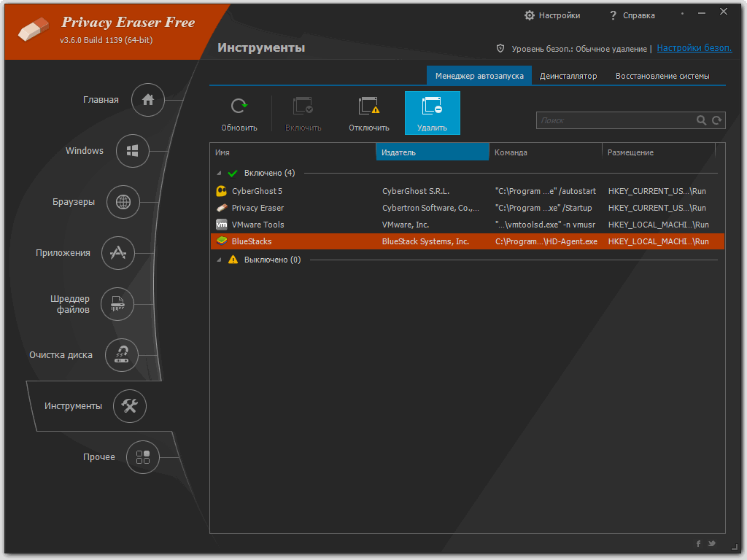
Task: Collapse the Выключено (0) group
Action: pos(219,260)
